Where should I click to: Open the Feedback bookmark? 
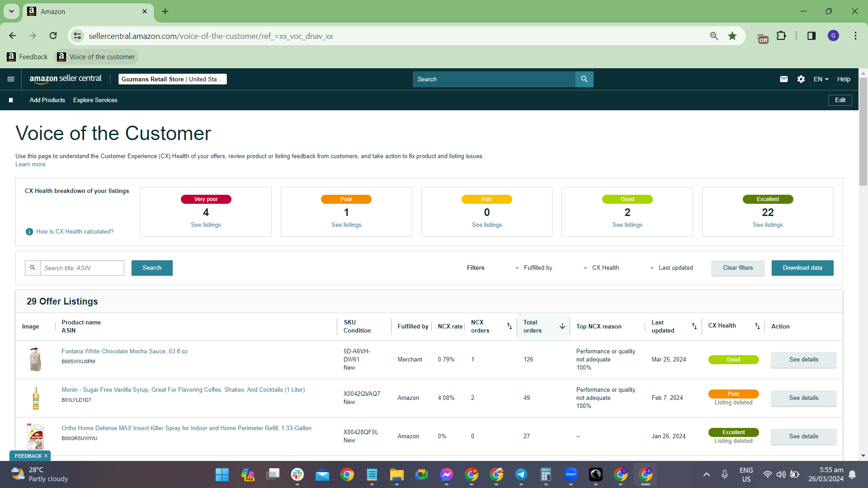28,57
